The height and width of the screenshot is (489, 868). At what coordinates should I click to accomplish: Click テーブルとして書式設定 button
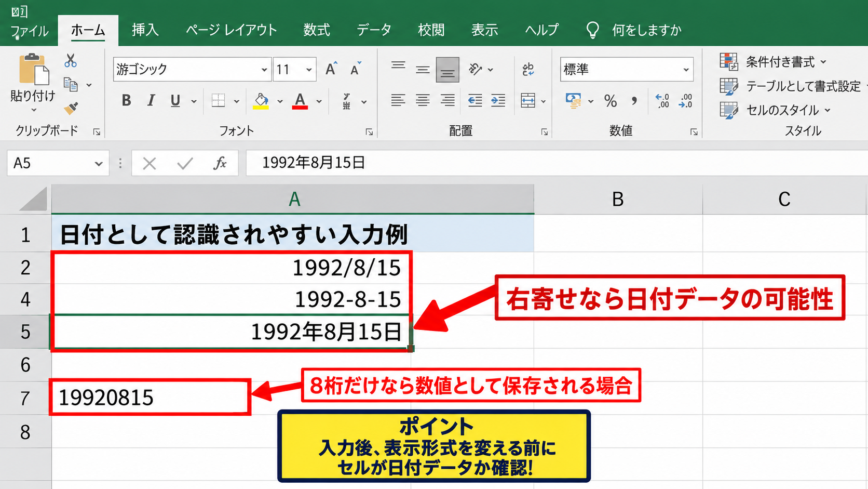pyautogui.click(x=791, y=86)
